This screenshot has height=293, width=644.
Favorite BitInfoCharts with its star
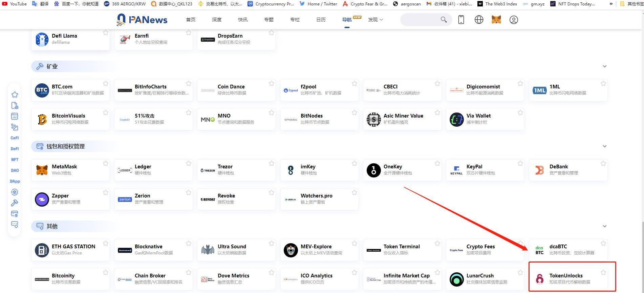(x=189, y=83)
